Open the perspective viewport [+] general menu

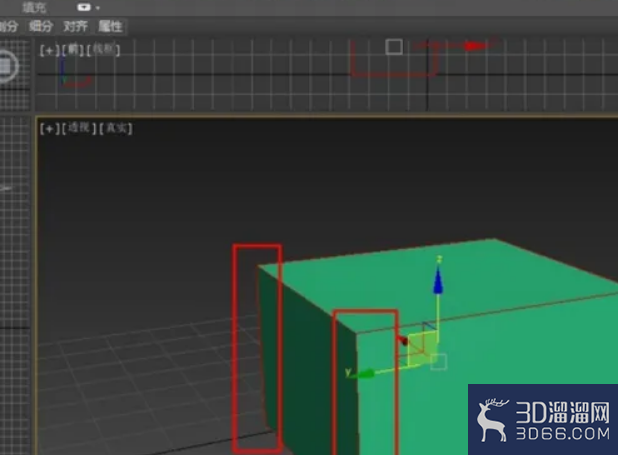click(x=50, y=129)
